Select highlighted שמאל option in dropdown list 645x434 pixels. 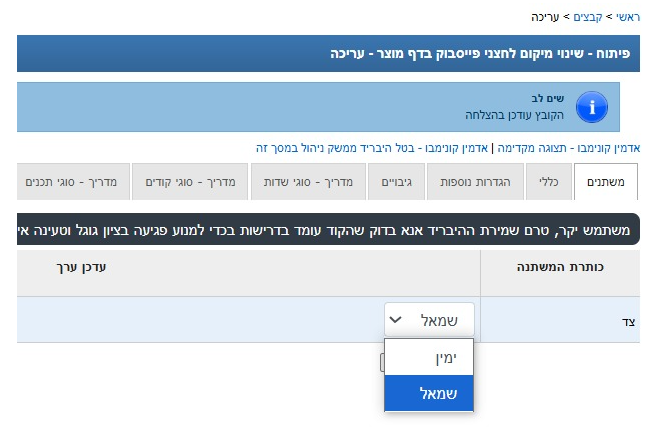pos(429,393)
